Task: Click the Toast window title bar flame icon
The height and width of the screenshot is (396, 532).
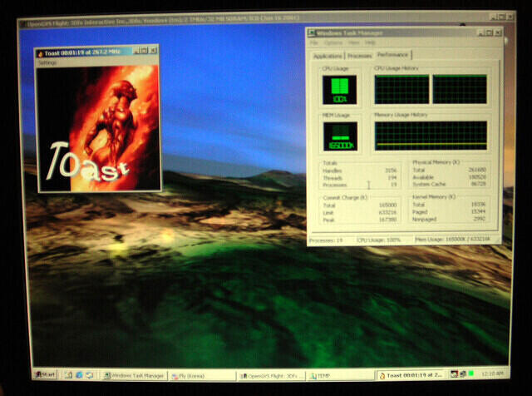Action: point(41,53)
